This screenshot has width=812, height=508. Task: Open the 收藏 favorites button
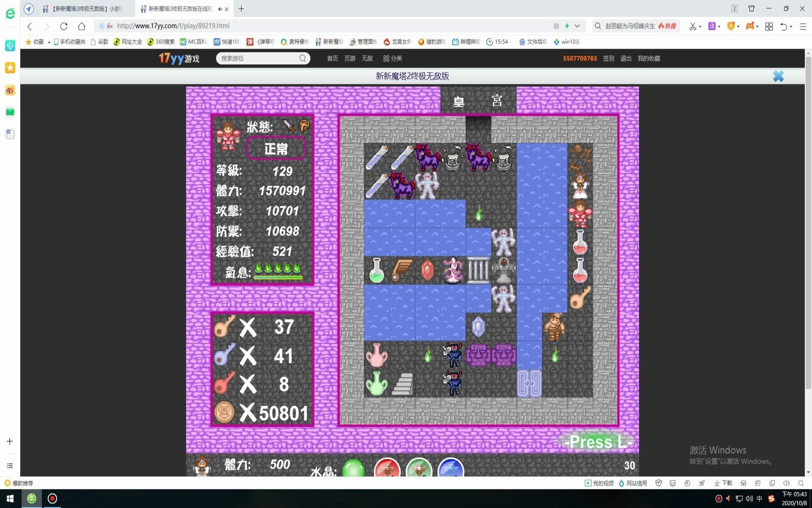click(35, 41)
